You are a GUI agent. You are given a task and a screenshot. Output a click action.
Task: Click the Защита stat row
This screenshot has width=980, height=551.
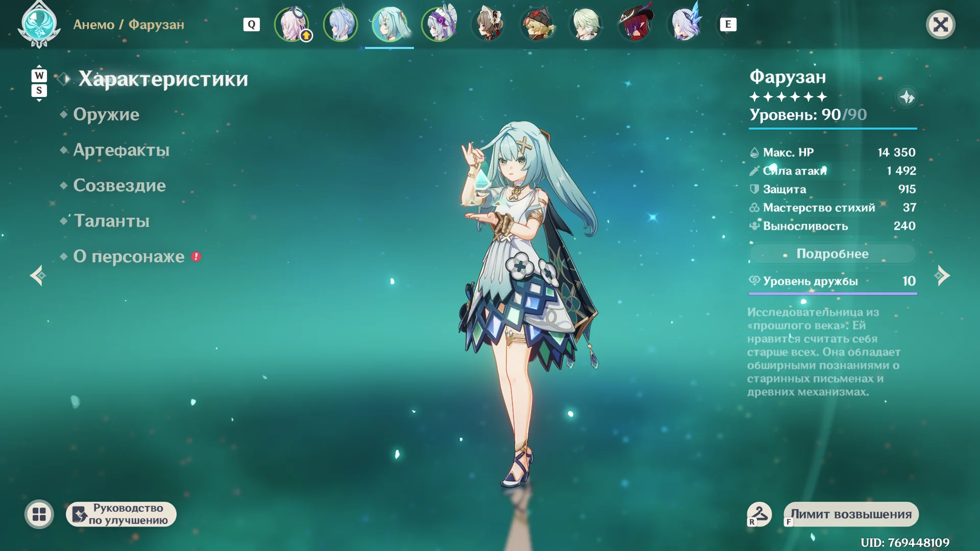(832, 189)
